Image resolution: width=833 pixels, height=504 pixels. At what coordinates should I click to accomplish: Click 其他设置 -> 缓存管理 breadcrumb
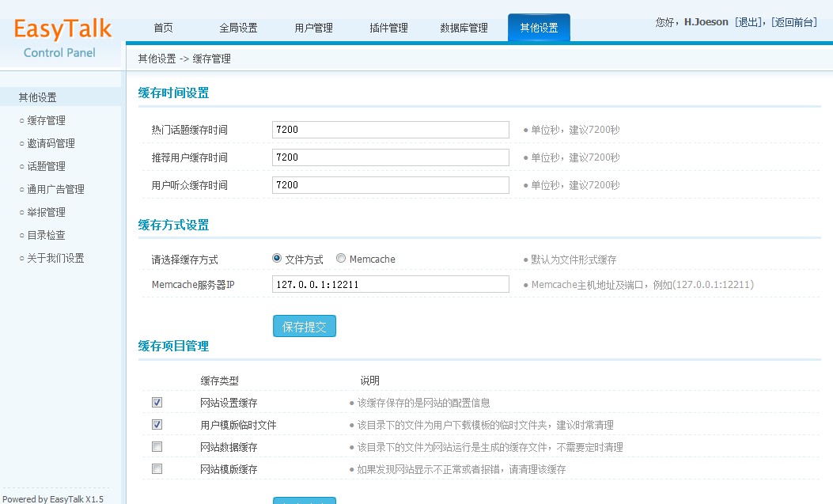184,59
